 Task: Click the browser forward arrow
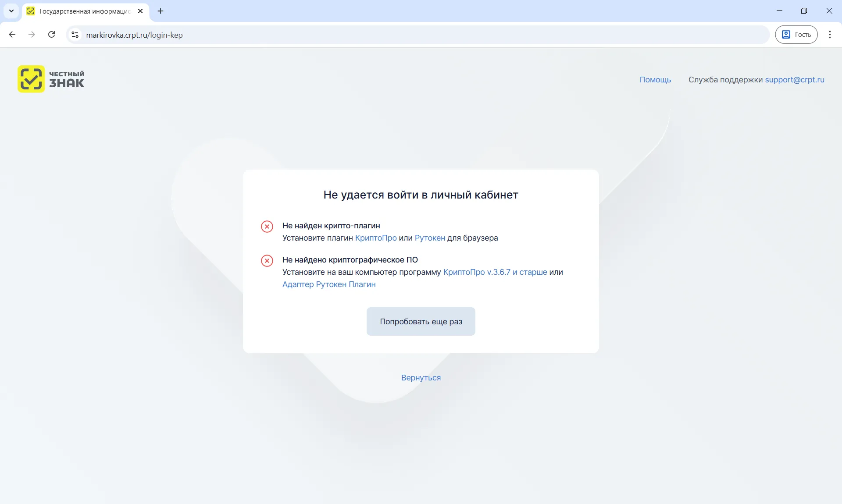(x=32, y=35)
